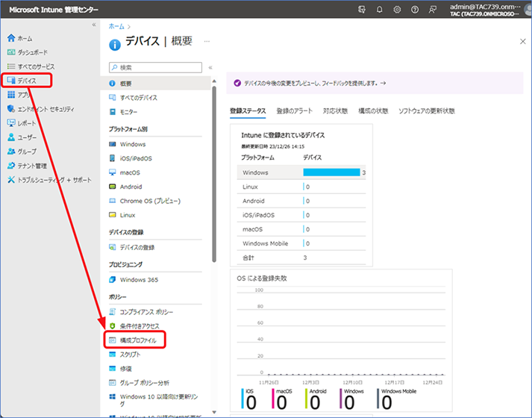Click the 検索 search field
The image size is (532, 418).
pyautogui.click(x=155, y=67)
